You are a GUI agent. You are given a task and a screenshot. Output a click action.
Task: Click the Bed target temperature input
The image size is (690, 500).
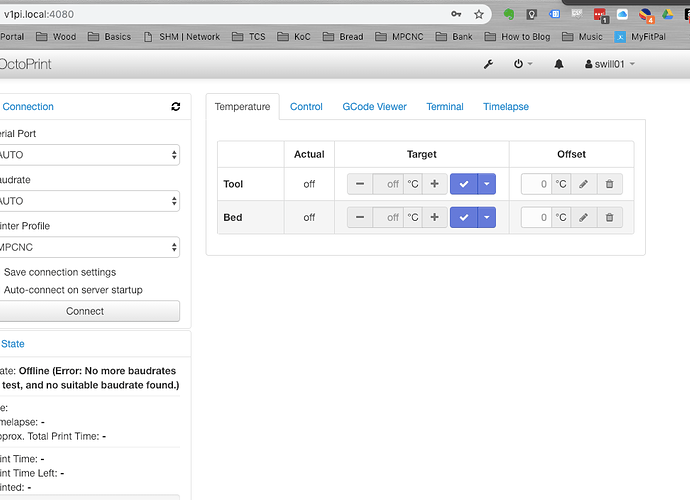tap(388, 217)
